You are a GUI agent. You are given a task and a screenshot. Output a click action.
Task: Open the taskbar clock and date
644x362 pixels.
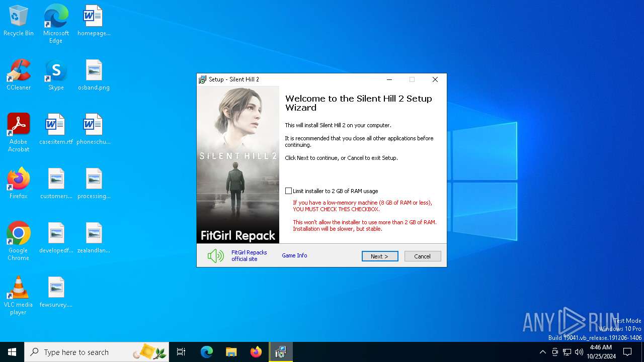tap(601, 352)
